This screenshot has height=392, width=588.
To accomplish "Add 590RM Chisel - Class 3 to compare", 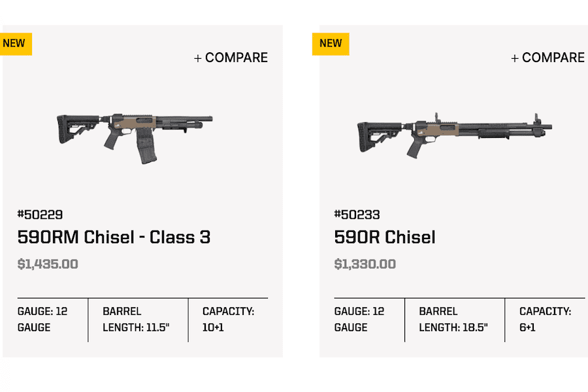I will coord(230,57).
